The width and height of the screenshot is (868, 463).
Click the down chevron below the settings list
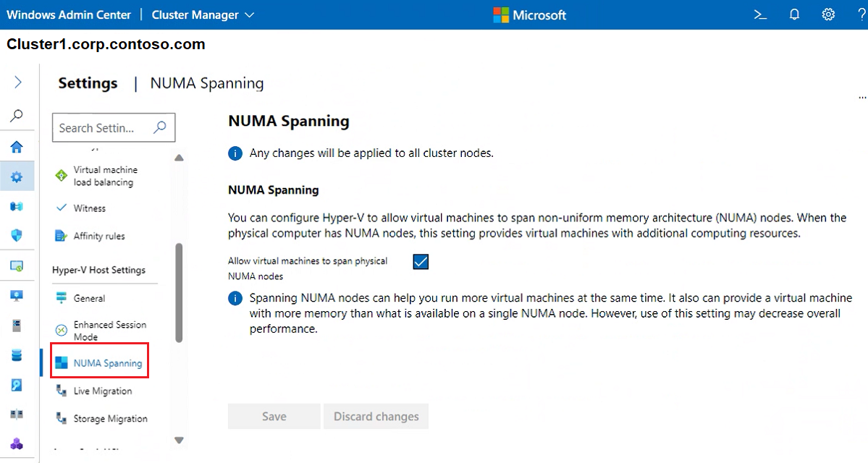pos(179,439)
